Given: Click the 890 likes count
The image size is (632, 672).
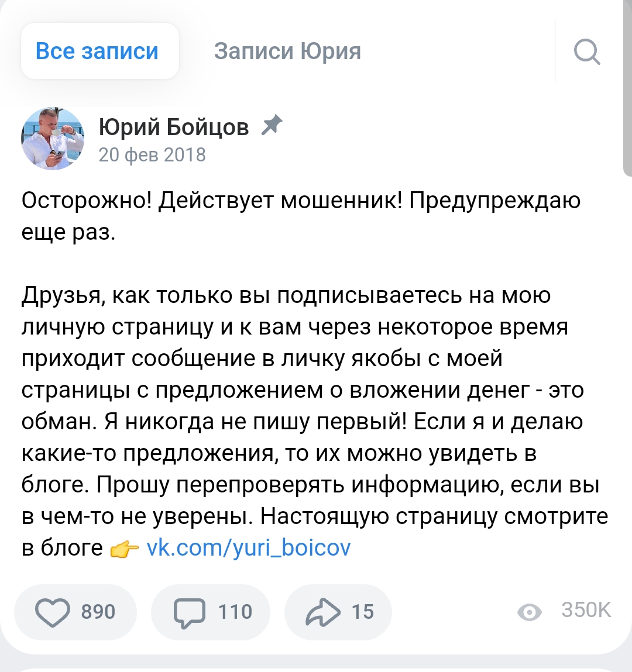Looking at the screenshot, I should [x=98, y=612].
